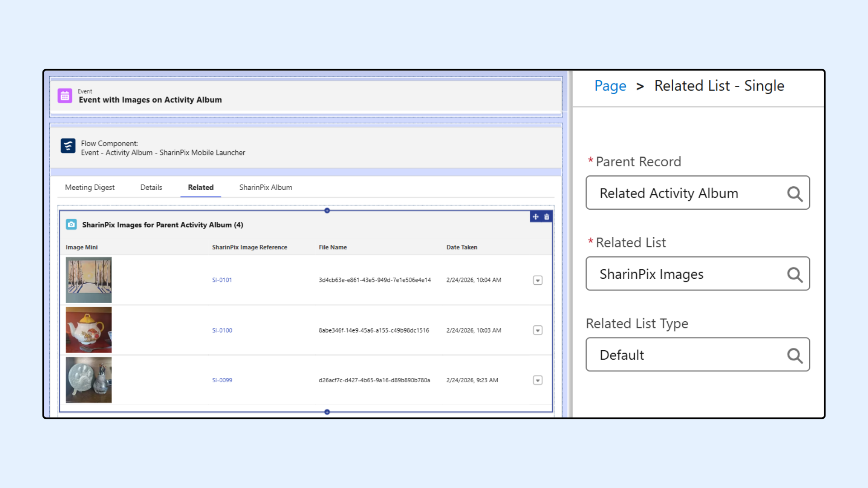Click the top resize handle of component

(327, 211)
